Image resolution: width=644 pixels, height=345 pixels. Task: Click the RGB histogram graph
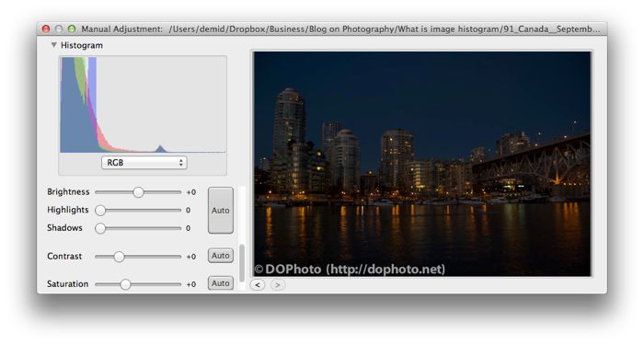[143, 105]
